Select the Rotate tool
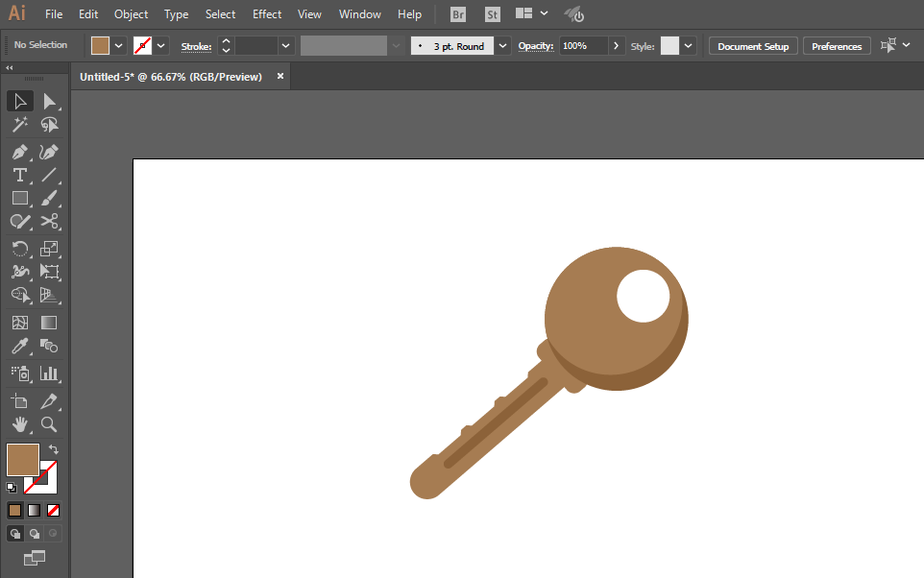Image resolution: width=924 pixels, height=578 pixels. click(19, 248)
